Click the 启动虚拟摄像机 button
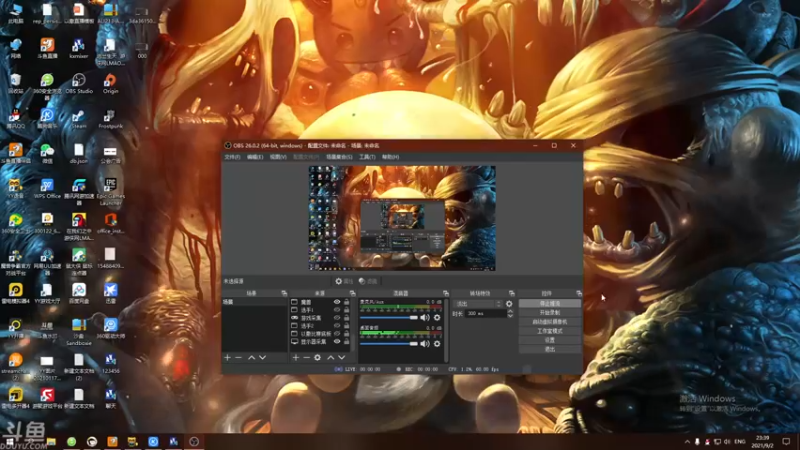This screenshot has height=450, width=800. click(549, 322)
